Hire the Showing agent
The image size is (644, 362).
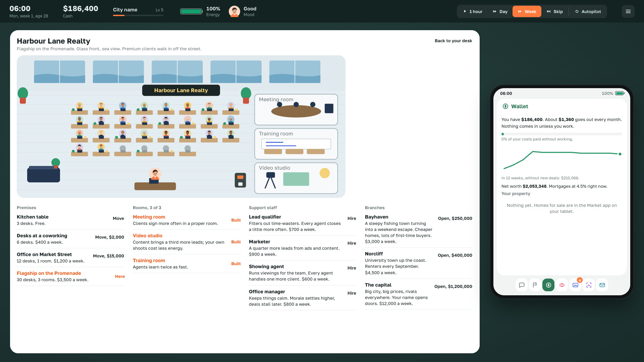click(x=352, y=268)
